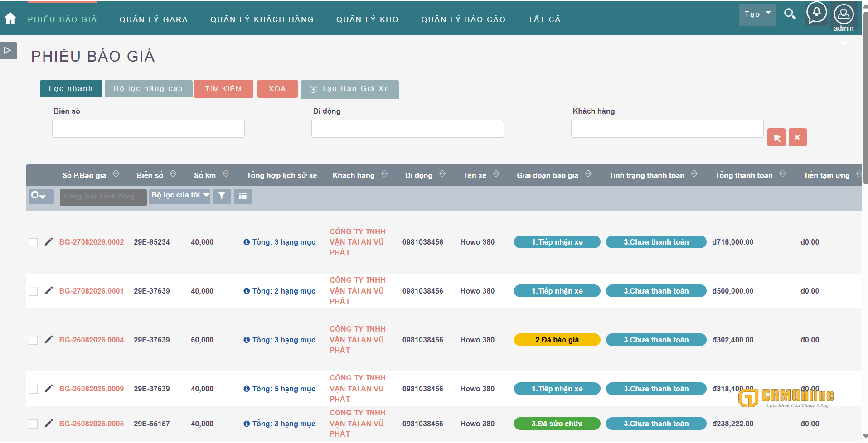Clear filters with red X icon

click(x=798, y=137)
